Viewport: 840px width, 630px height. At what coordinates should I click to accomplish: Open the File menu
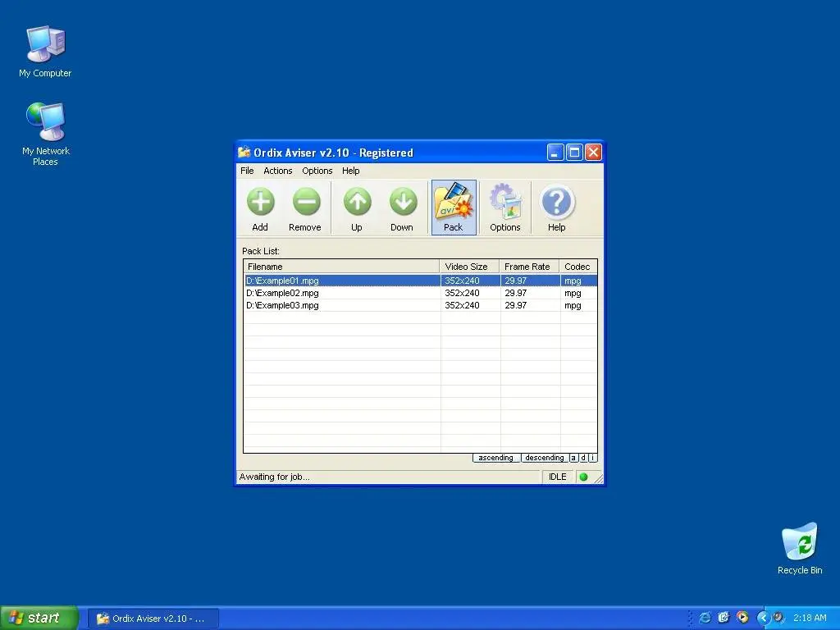coord(247,171)
